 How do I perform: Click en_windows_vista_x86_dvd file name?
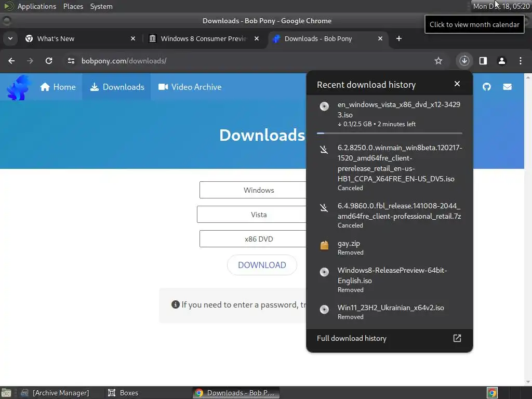click(399, 110)
